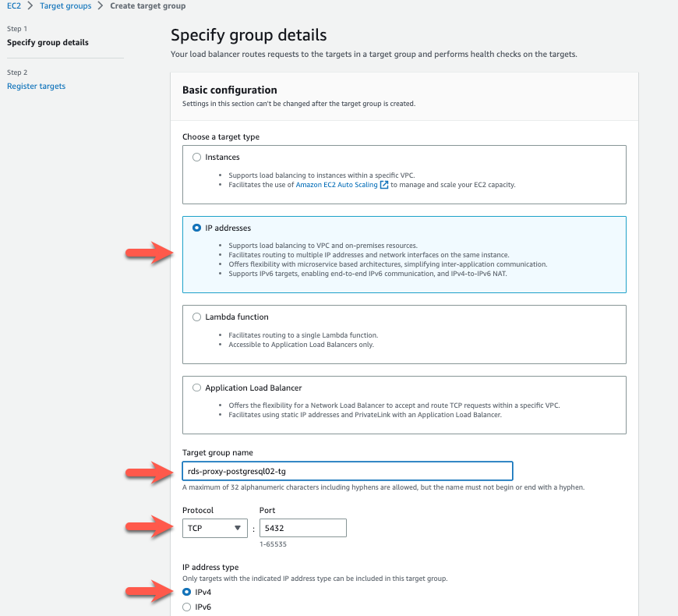
Task: Click the breadcrumb chevron after Target groups
Action: tap(100, 6)
